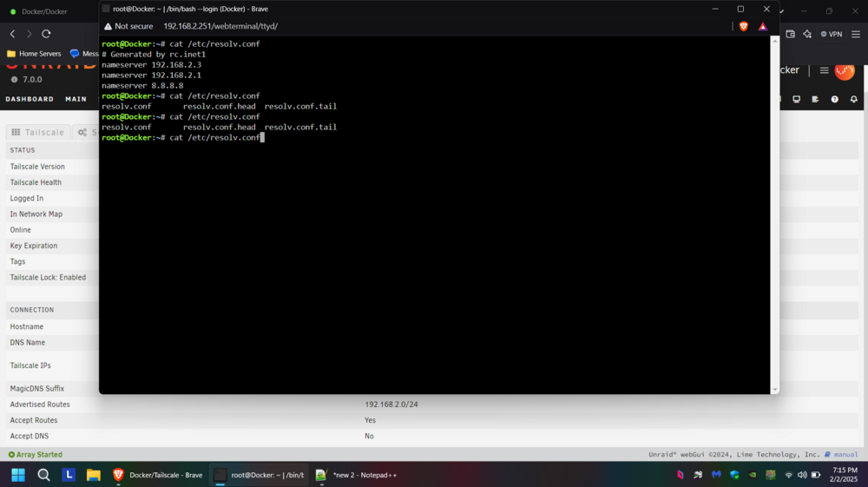Viewport: 868px width, 487px height.
Task: Open the Unraid header hamburger menu
Action: (x=825, y=70)
